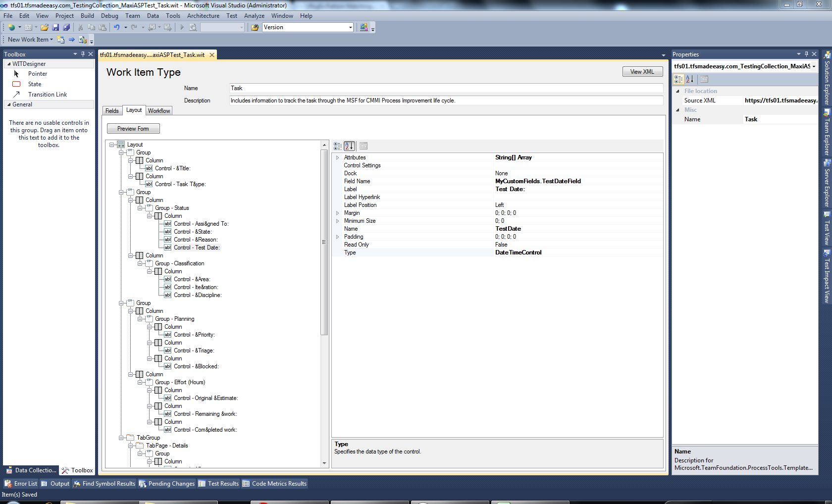Click the Field Name value MyCustomFields.TestDateField
The image size is (832, 504).
[538, 181]
